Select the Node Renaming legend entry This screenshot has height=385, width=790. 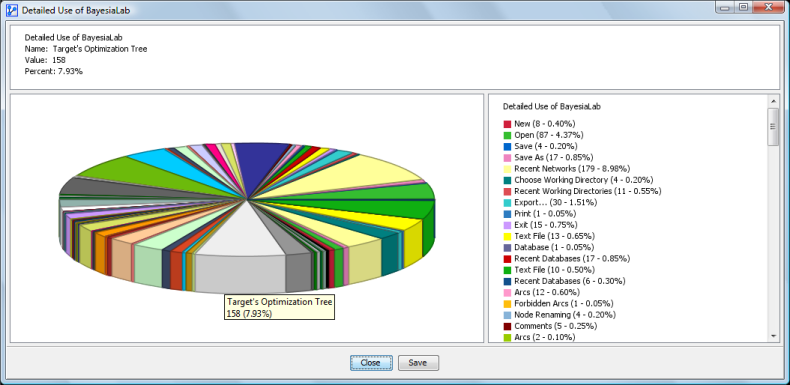(x=559, y=315)
